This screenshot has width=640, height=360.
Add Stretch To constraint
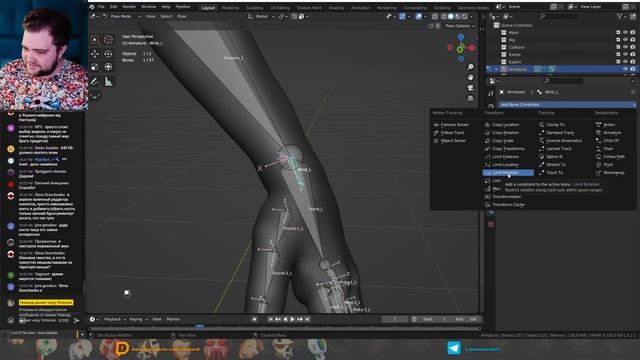[x=556, y=164]
